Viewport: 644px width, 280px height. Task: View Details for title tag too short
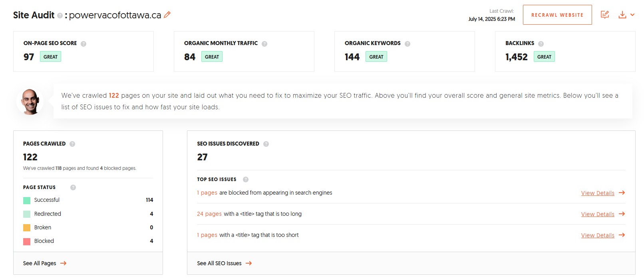[x=598, y=235]
